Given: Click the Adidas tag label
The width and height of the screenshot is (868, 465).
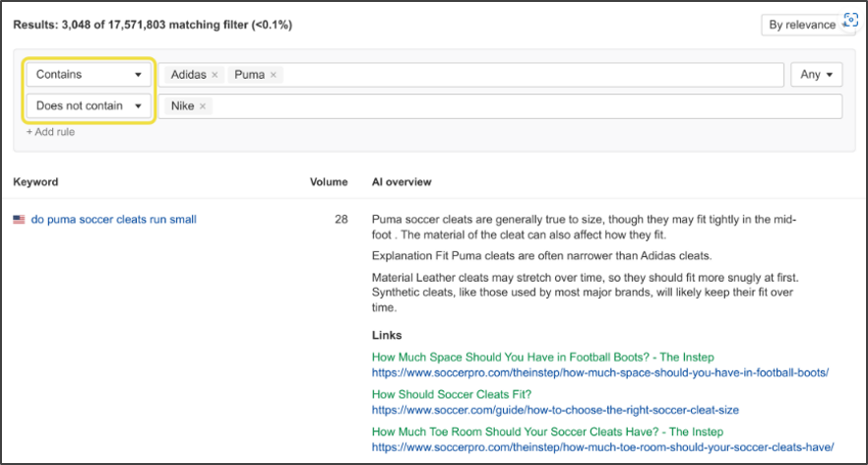Looking at the screenshot, I should [188, 75].
